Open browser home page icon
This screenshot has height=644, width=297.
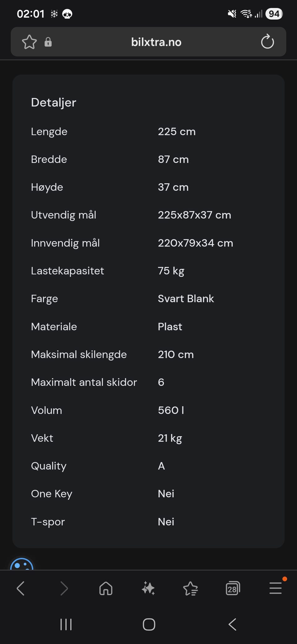tap(106, 588)
